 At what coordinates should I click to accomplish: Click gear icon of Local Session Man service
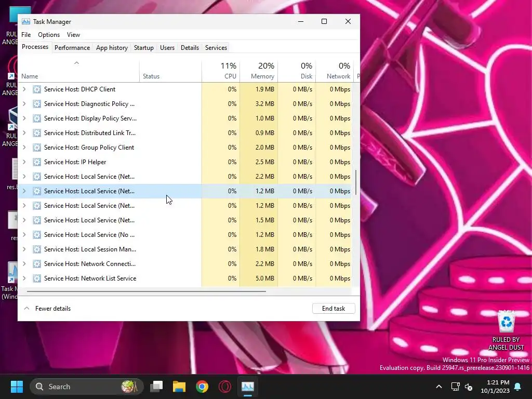pos(37,249)
